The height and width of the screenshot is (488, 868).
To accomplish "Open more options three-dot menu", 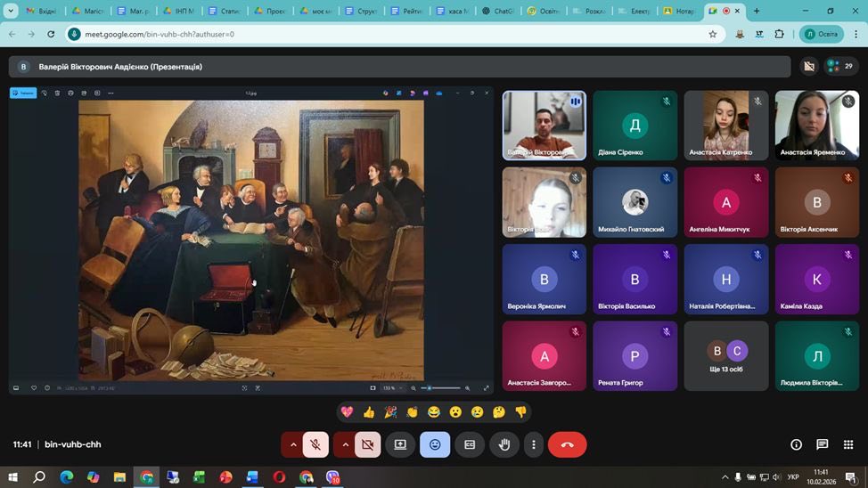I will [x=534, y=444].
